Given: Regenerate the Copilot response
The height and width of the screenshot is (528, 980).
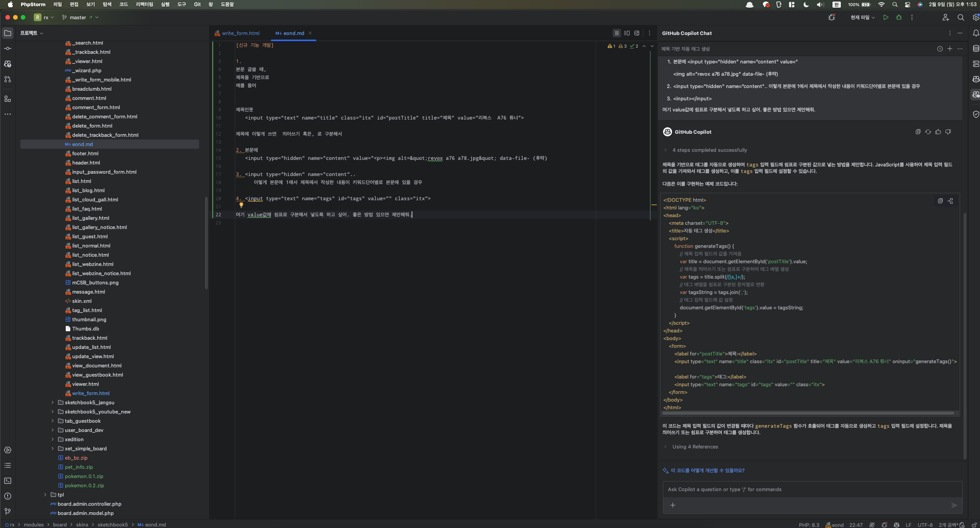Looking at the screenshot, I should click(928, 132).
